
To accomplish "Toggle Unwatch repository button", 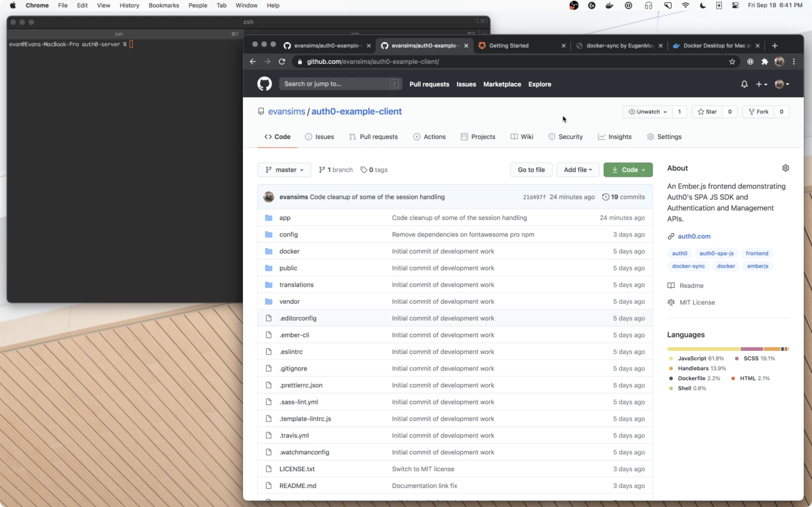I will [647, 112].
